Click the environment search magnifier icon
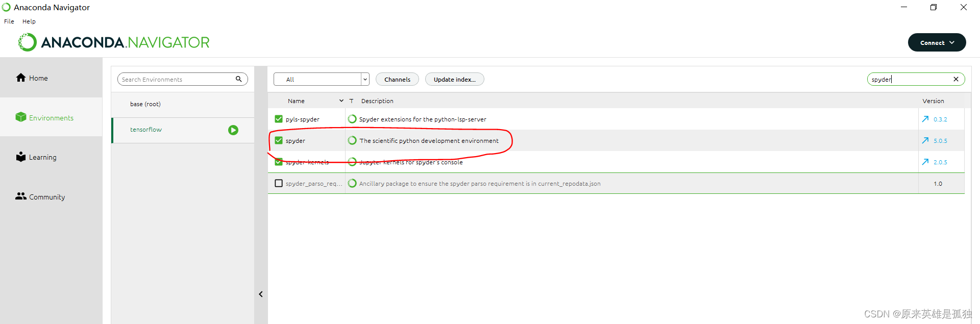This screenshot has height=324, width=980. pos(238,79)
